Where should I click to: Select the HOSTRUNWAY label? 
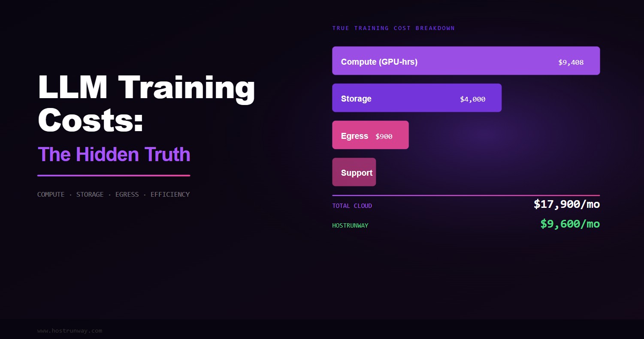coord(350,225)
